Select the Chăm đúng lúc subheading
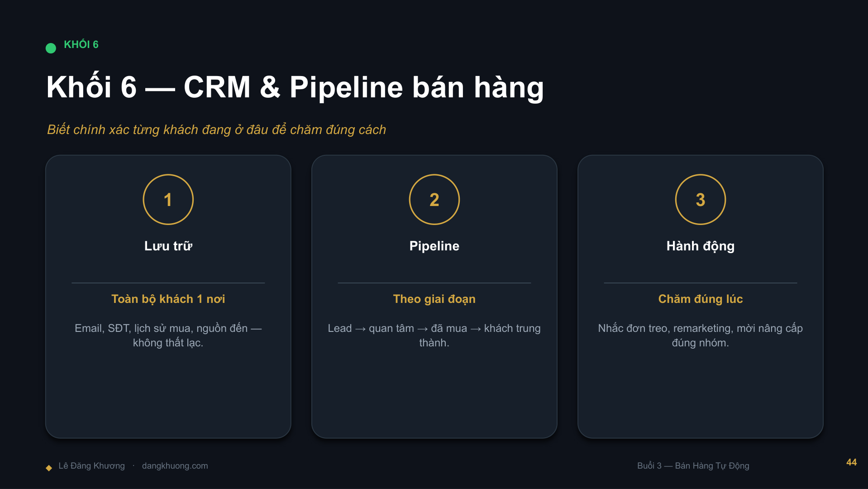Screen dimensions: 868x489 (700, 299)
